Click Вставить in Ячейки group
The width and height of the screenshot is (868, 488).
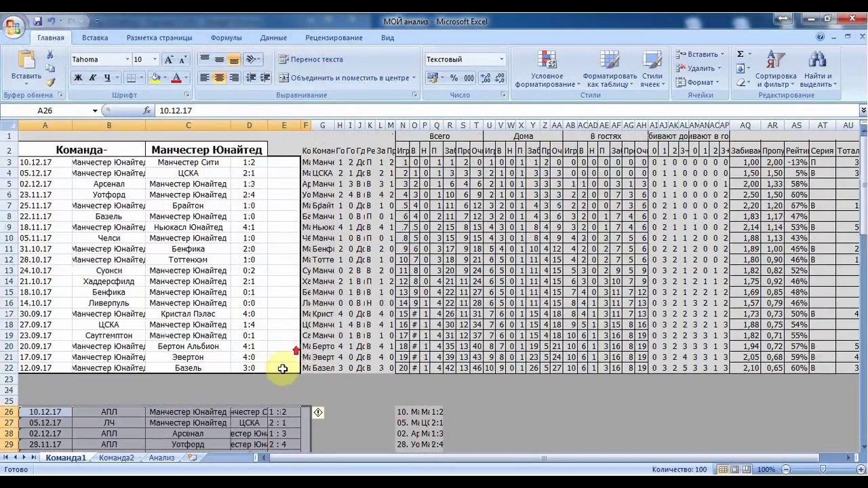[701, 54]
